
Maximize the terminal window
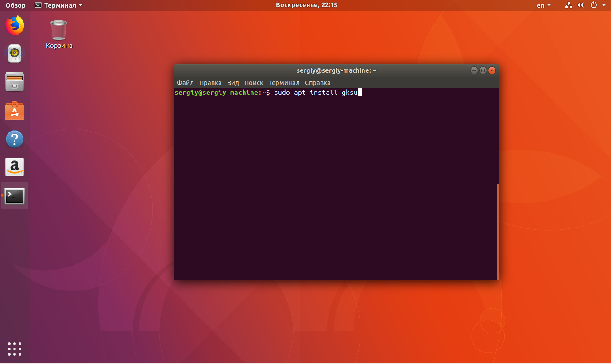[x=483, y=70]
